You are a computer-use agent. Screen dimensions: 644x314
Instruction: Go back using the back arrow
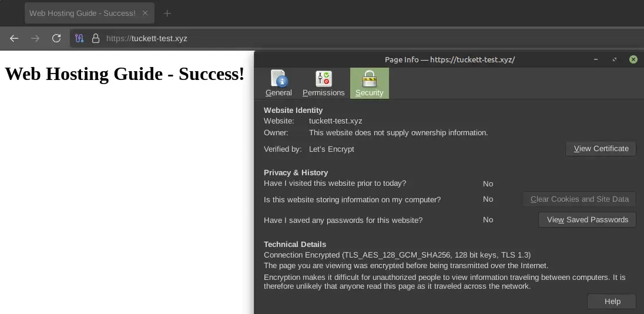pyautogui.click(x=14, y=38)
